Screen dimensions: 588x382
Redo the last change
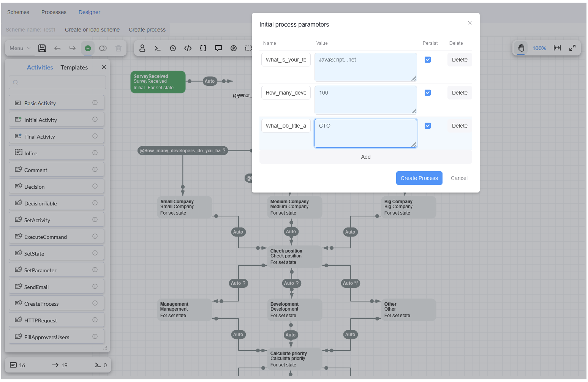73,48
